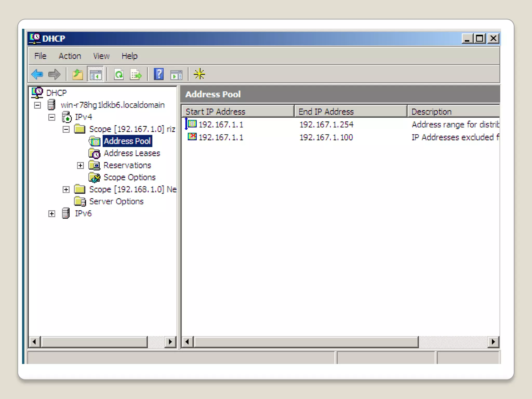The width and height of the screenshot is (532, 399).
Task: Select Address Leases in the tree
Action: click(x=132, y=153)
